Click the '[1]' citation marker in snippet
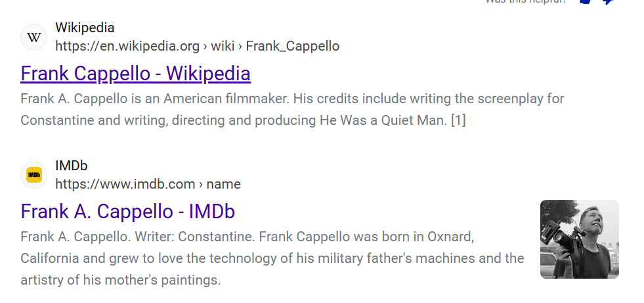 458,120
